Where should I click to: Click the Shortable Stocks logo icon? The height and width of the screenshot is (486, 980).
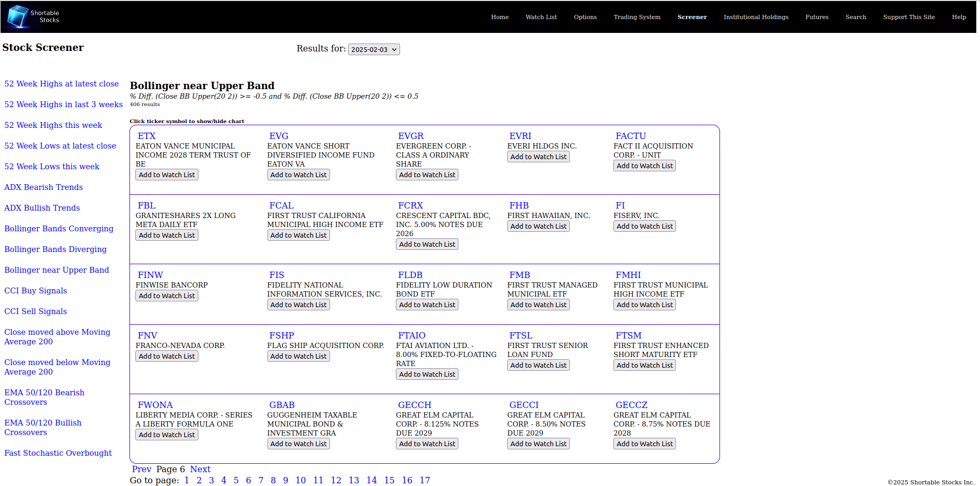click(18, 16)
